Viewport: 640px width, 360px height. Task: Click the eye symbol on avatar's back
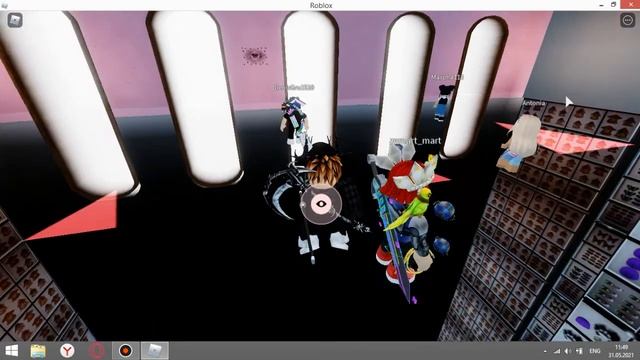321,204
